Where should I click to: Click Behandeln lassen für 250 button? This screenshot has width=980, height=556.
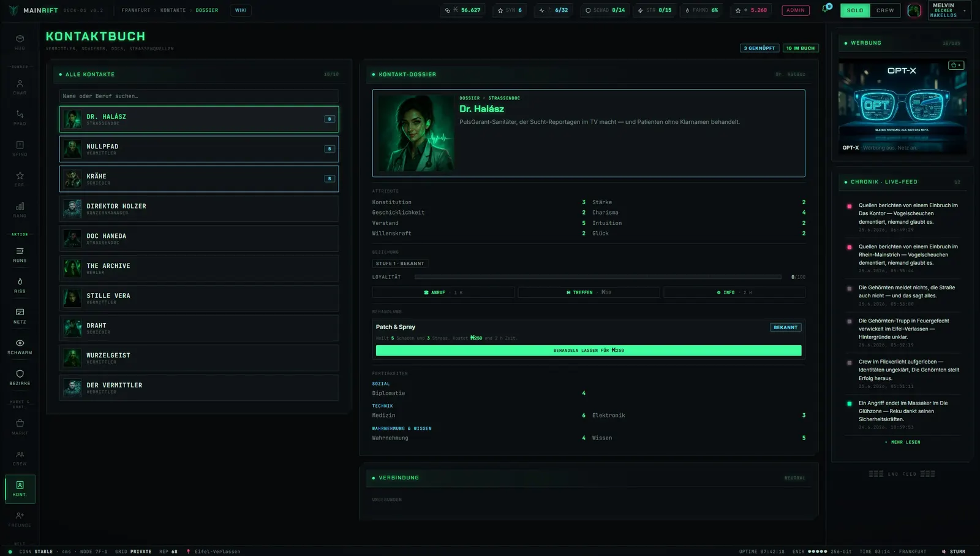click(x=588, y=350)
